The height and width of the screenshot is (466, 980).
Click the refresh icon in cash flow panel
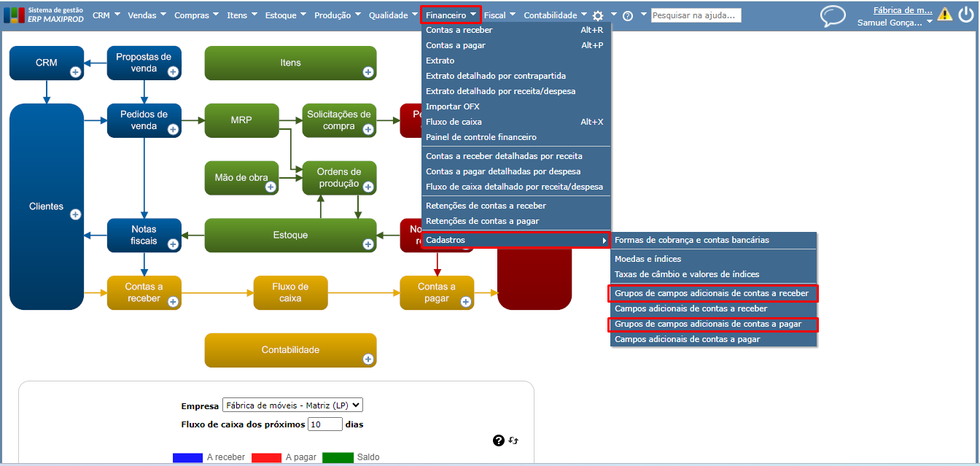[x=513, y=440]
